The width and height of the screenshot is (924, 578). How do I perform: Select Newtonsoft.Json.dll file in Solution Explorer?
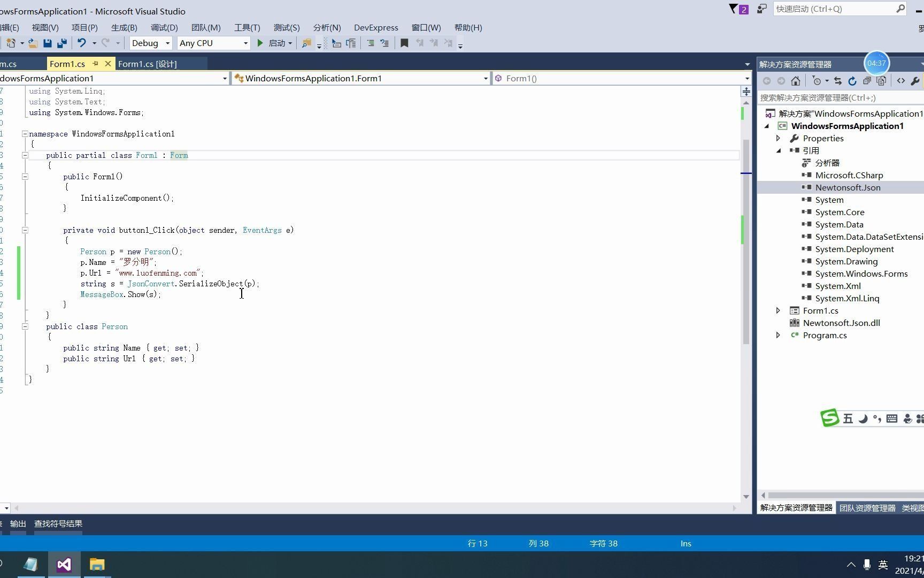(x=841, y=323)
